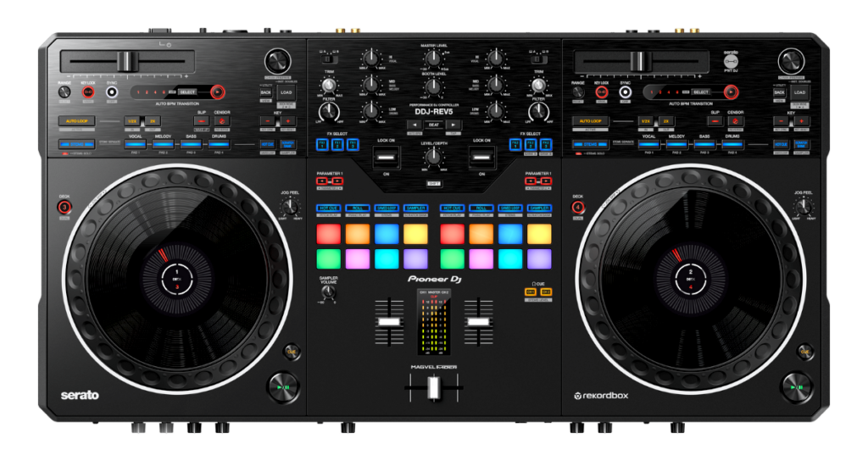Choose left ROLL pad mode
This screenshot has width=868, height=461.
pyautogui.click(x=358, y=208)
